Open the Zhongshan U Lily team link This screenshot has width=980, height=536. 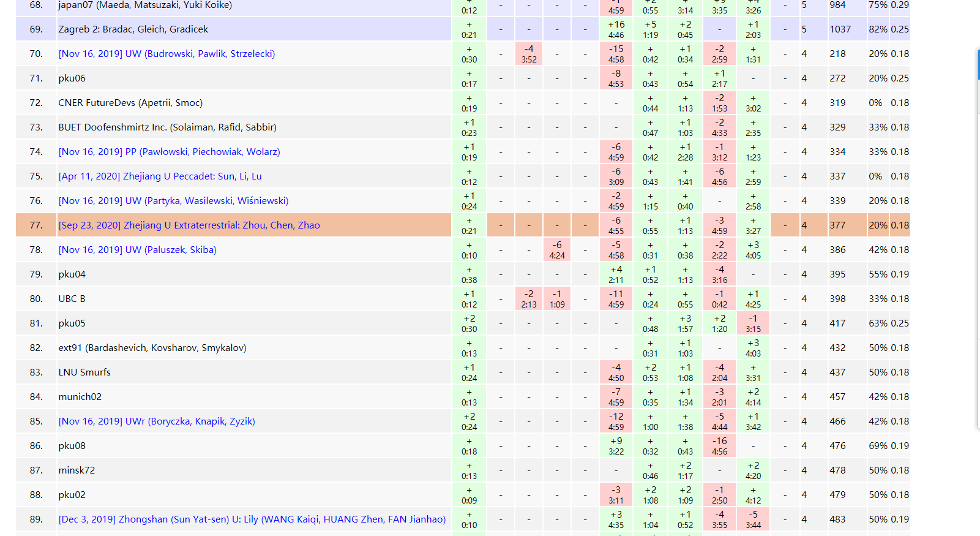(x=252, y=519)
